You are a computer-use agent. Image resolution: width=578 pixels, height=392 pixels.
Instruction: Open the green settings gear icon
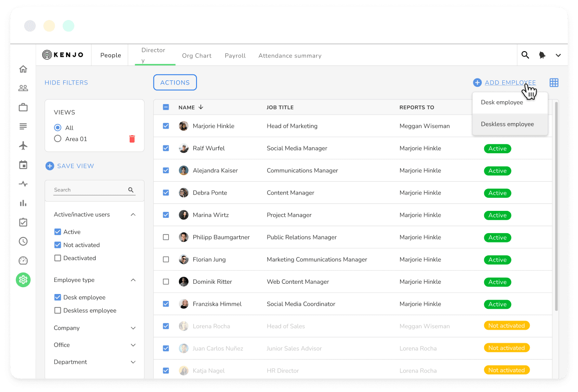click(x=23, y=280)
